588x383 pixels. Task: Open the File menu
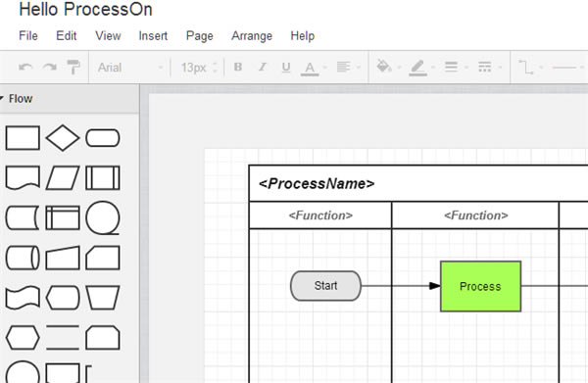tap(28, 36)
